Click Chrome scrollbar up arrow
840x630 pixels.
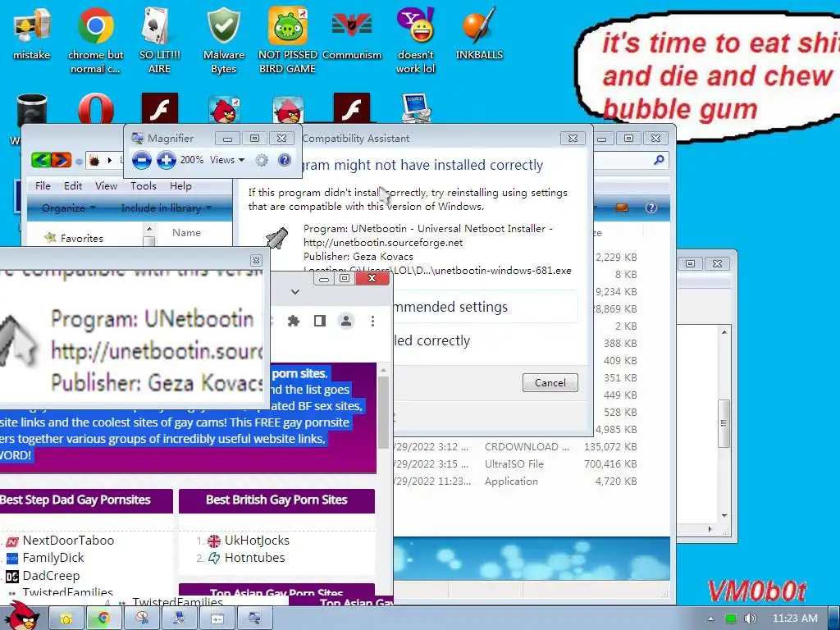(383, 370)
